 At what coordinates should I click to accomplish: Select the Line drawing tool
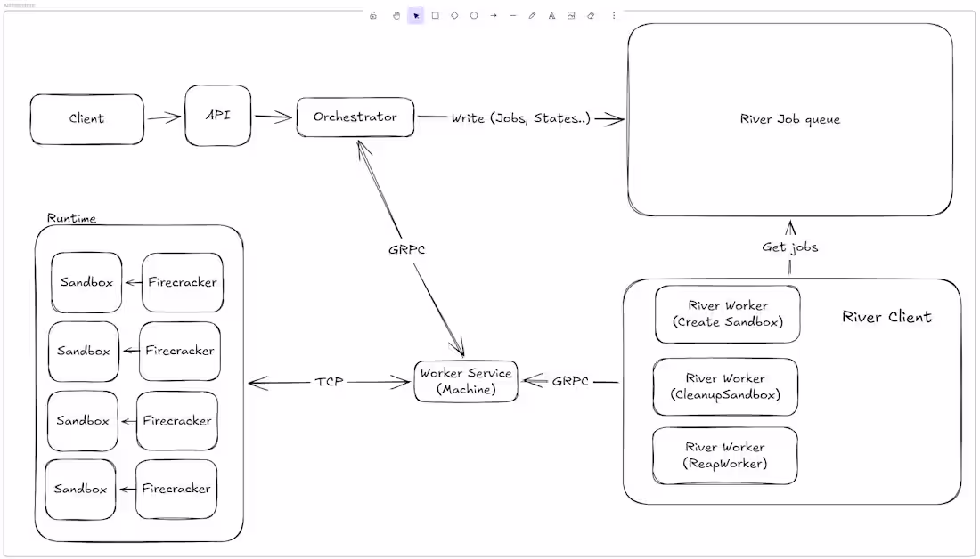coord(513,16)
